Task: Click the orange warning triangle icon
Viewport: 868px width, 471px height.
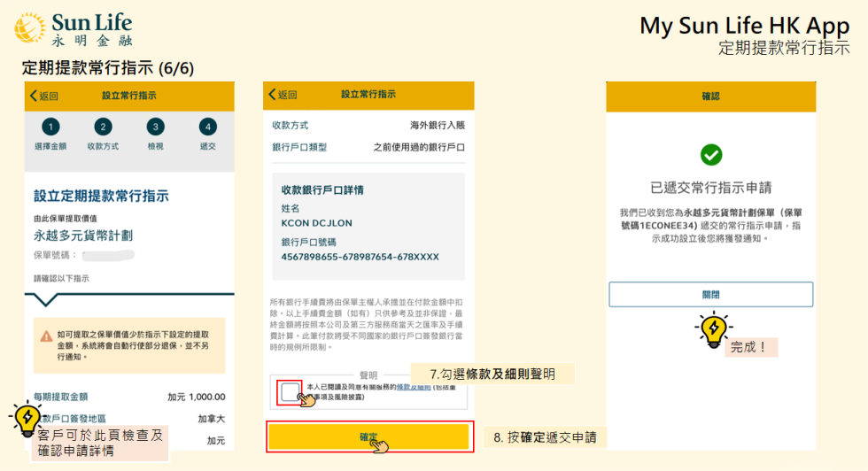Action: (x=46, y=336)
